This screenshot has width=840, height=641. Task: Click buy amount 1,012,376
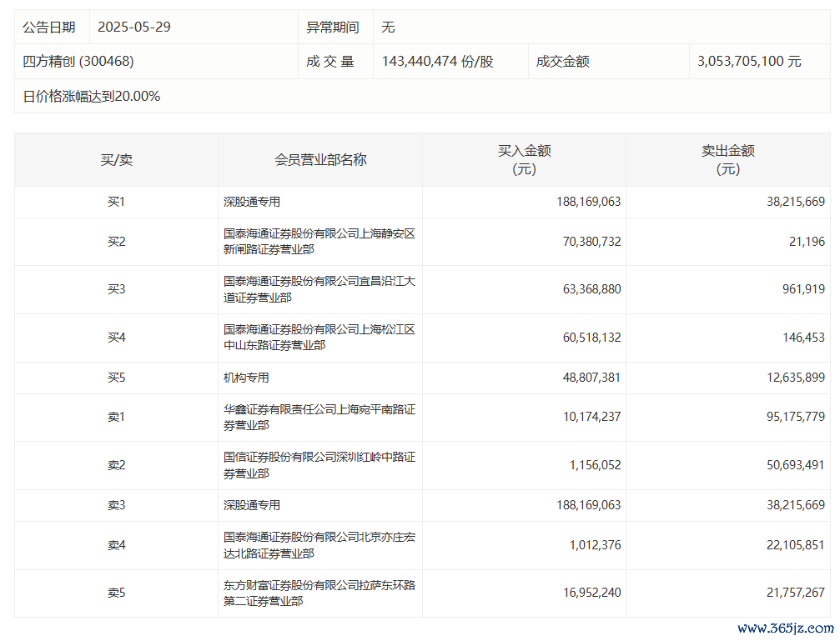[x=595, y=546]
